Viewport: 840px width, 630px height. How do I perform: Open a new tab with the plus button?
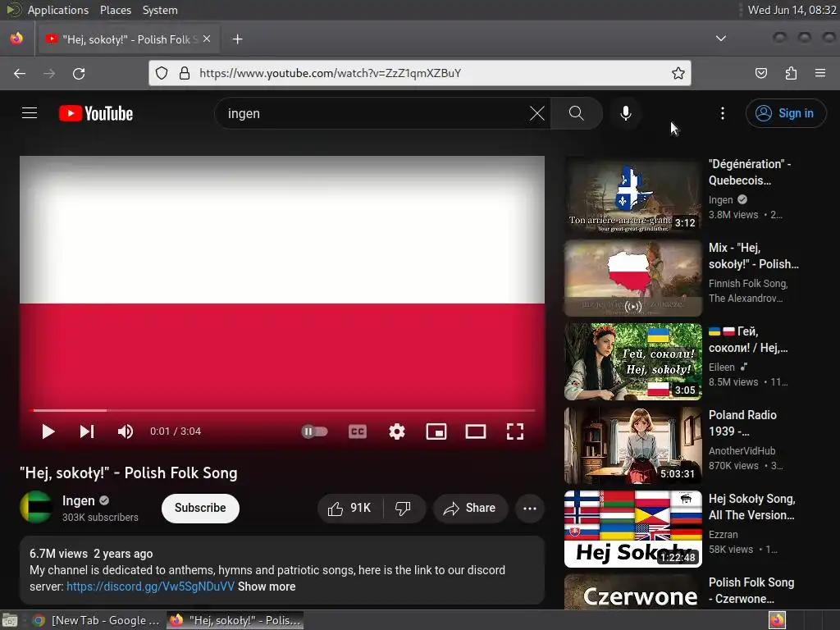click(238, 39)
